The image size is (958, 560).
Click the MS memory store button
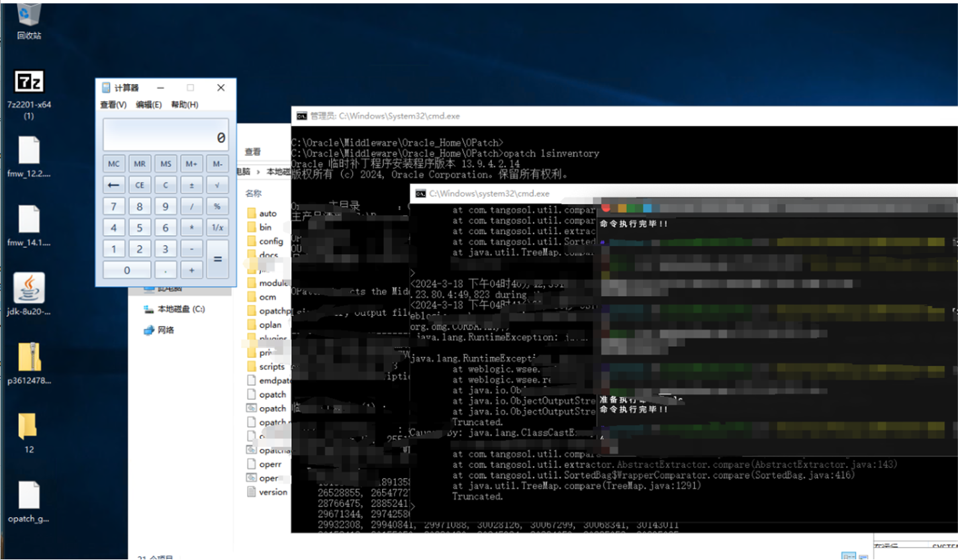pos(166,163)
